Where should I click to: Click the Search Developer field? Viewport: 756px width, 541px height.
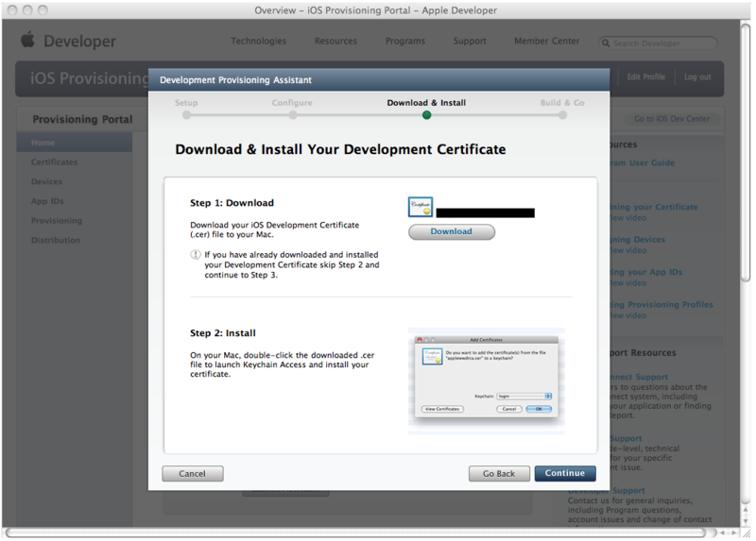[x=658, y=42]
